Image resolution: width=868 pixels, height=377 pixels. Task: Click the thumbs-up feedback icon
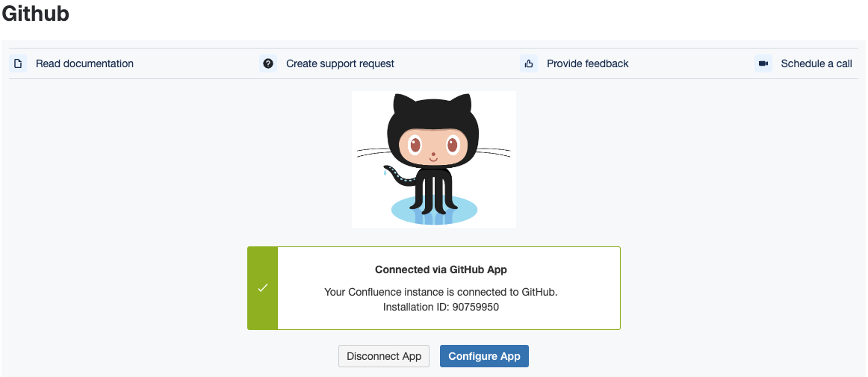pyautogui.click(x=529, y=63)
